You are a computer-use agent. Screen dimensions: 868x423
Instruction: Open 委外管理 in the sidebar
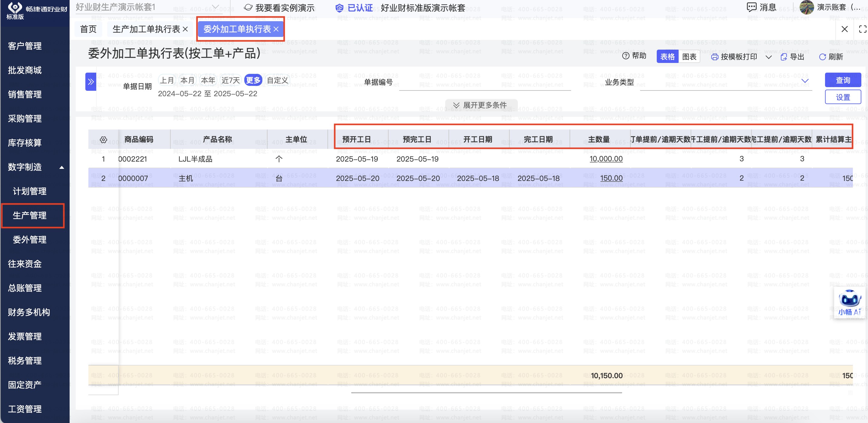point(30,239)
